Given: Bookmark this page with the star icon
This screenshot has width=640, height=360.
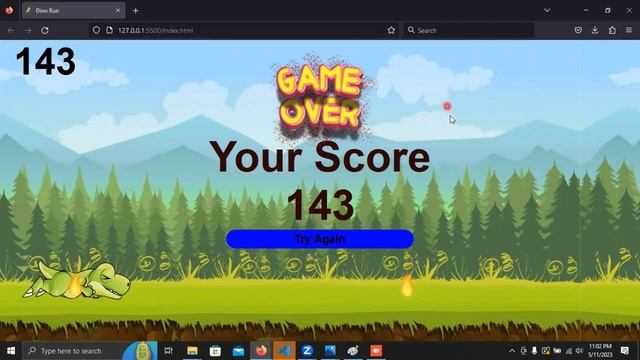Looking at the screenshot, I should tap(391, 30).
